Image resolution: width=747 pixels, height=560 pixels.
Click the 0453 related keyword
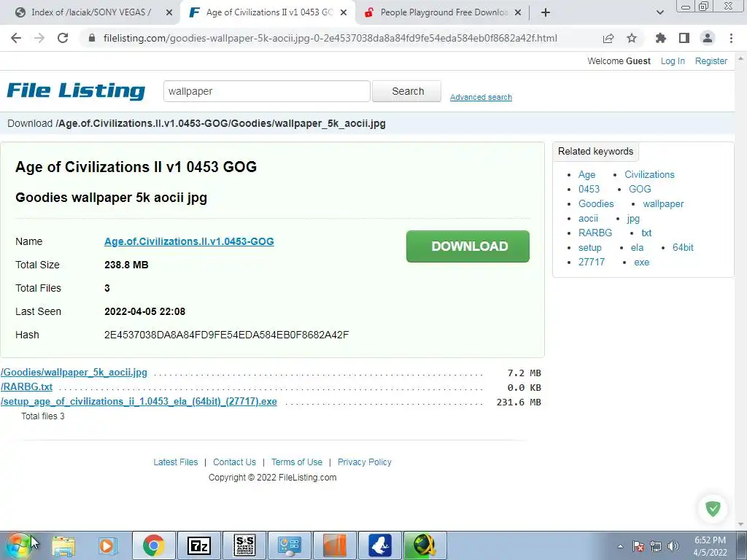coord(589,189)
